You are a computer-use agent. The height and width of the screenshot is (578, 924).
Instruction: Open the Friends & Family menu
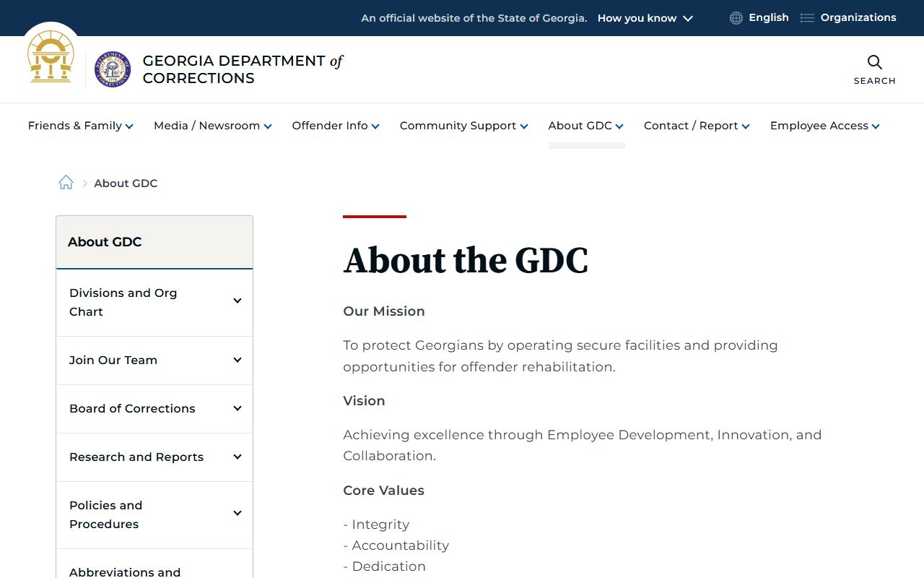pos(81,126)
